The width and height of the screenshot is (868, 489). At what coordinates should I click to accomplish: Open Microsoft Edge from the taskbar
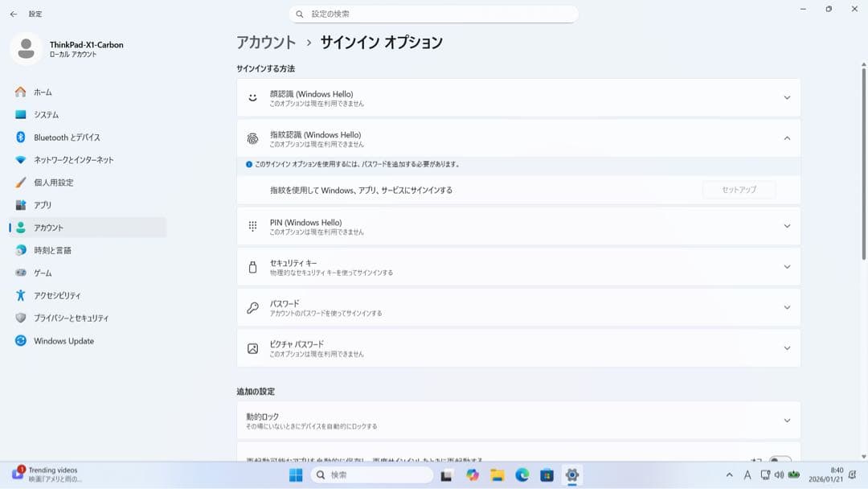point(522,475)
